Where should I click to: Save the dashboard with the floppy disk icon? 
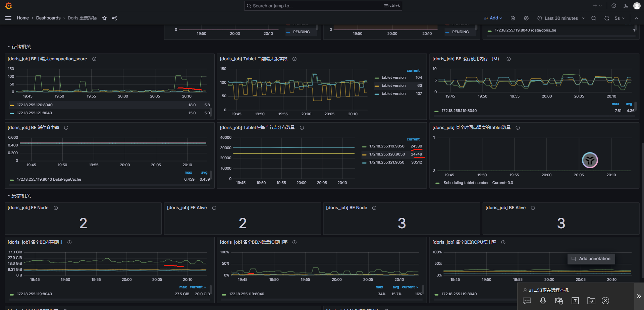point(513,18)
